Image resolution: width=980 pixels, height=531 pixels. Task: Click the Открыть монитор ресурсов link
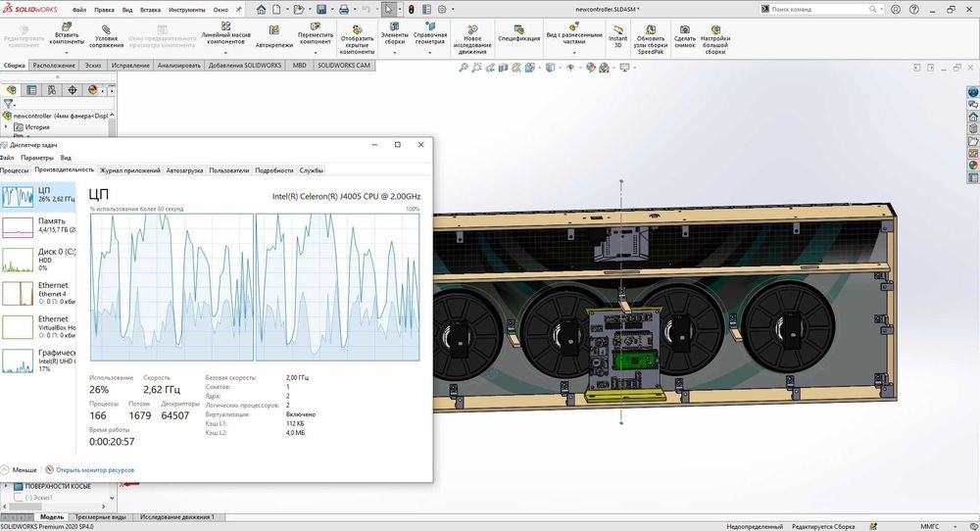95,470
